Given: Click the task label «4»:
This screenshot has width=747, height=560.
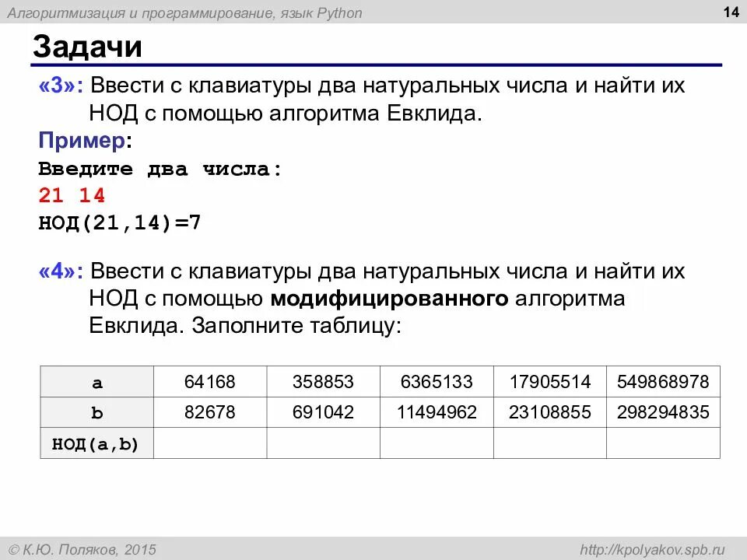Looking at the screenshot, I should (61, 271).
